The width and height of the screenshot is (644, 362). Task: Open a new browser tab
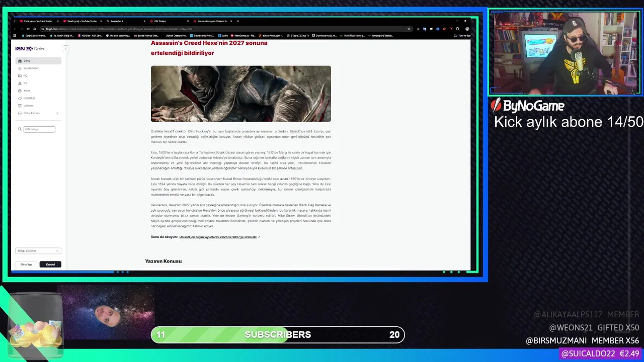237,21
